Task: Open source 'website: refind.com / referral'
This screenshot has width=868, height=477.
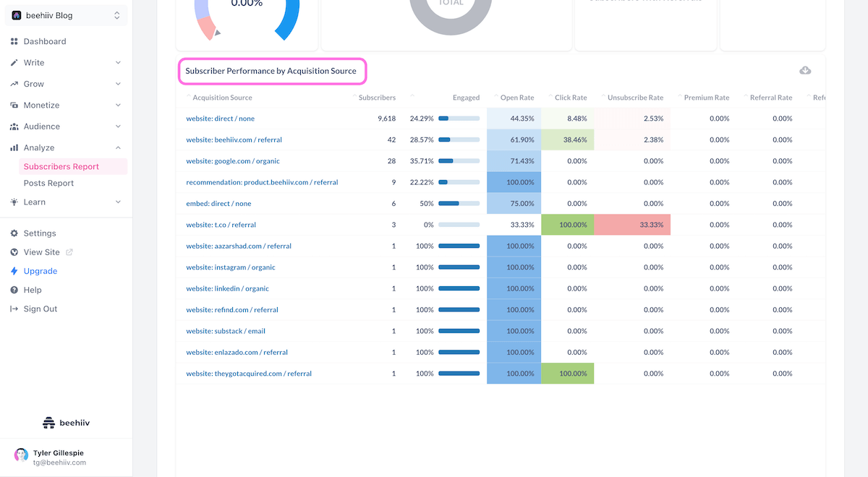Action: click(x=232, y=310)
